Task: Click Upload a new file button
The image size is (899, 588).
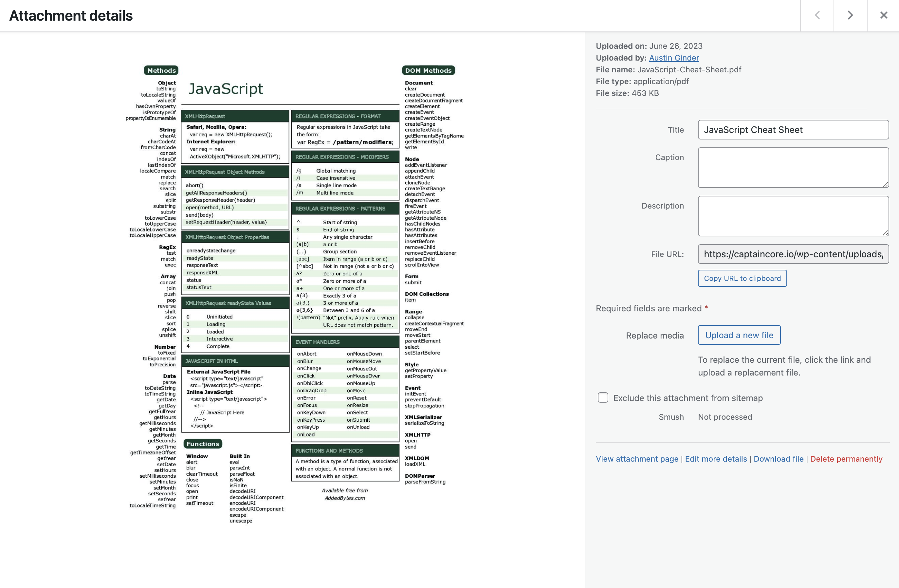Action: (x=739, y=335)
